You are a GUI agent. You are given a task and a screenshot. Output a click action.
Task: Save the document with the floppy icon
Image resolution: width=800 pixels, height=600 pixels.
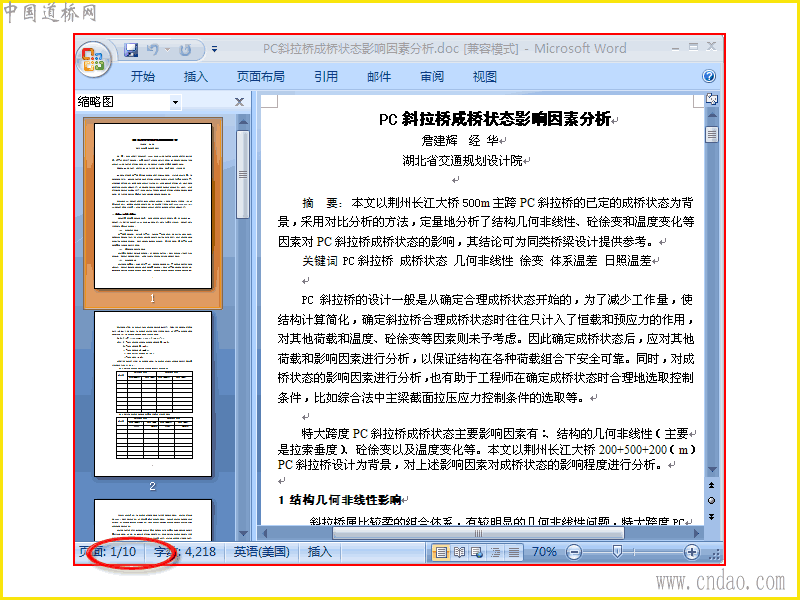[x=131, y=50]
